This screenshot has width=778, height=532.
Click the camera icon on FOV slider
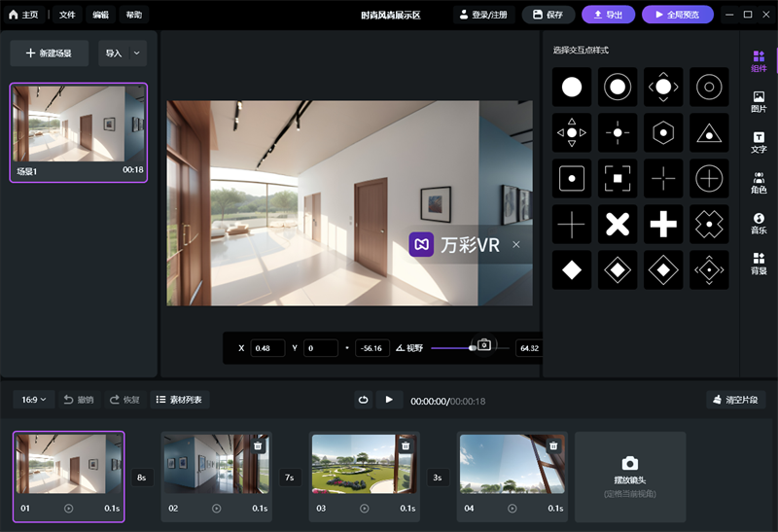(483, 345)
